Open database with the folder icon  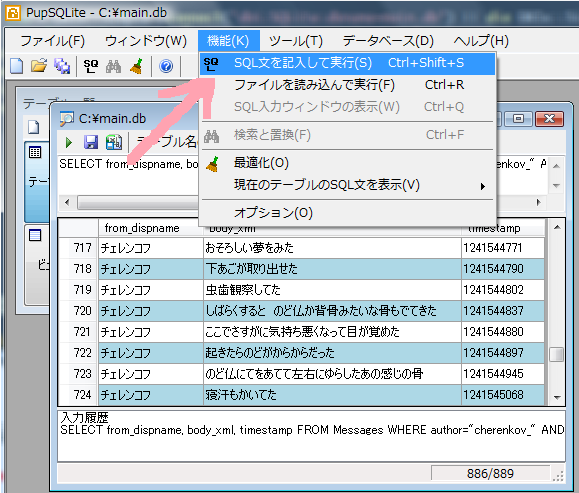(39, 66)
